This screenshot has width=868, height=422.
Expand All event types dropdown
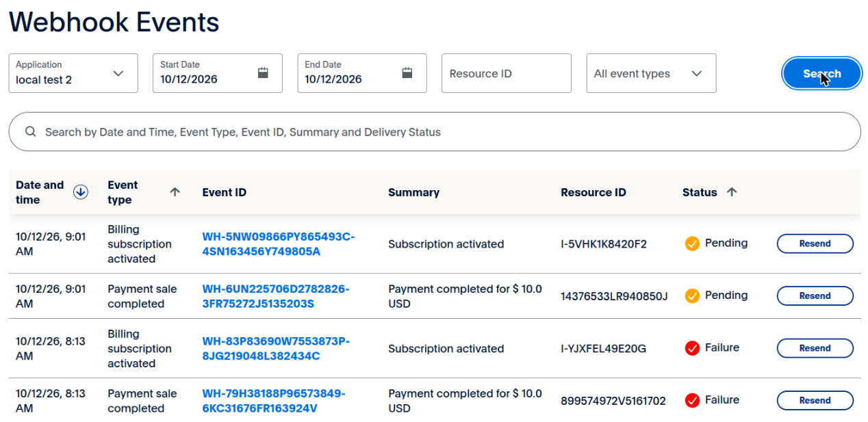click(651, 73)
